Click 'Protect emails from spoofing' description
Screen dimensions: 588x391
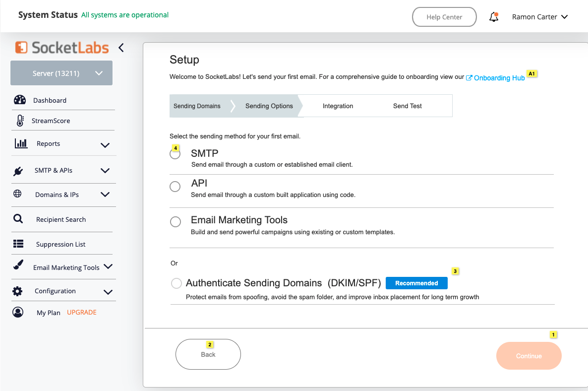333,297
